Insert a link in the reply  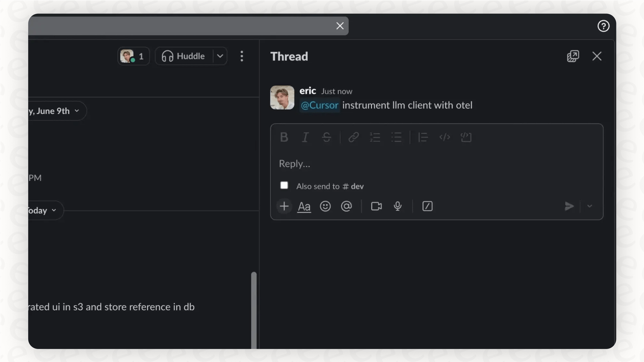click(x=353, y=137)
